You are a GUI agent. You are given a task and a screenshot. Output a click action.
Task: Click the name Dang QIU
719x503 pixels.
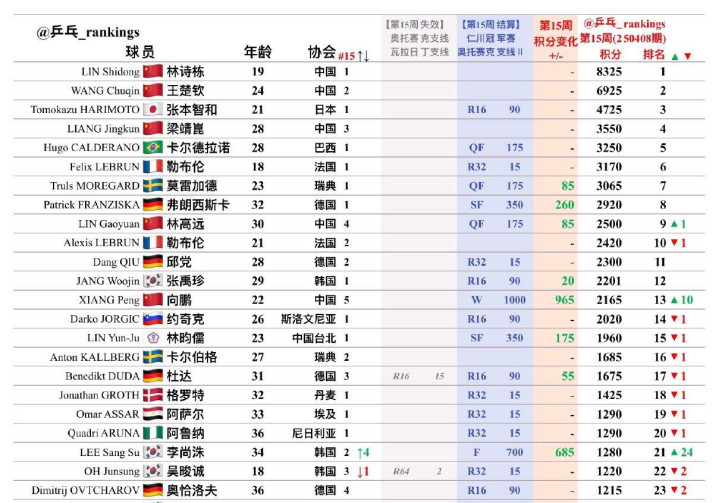click(116, 262)
